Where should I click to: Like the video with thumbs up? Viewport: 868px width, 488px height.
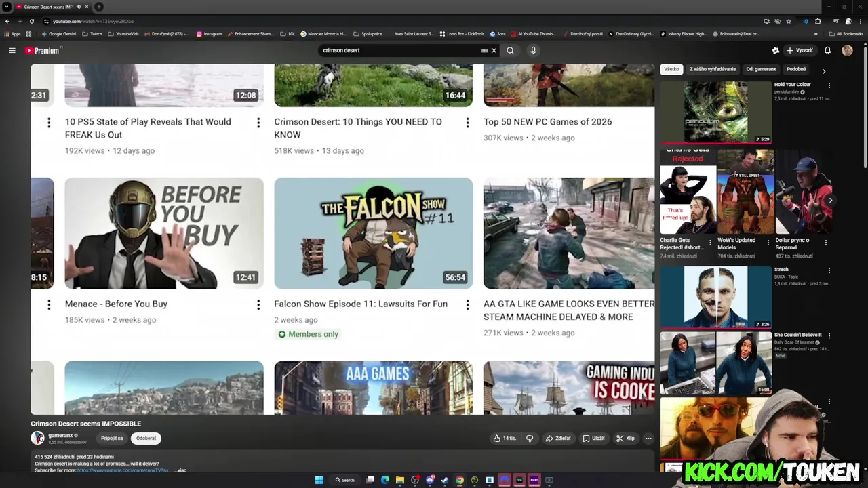click(x=505, y=439)
